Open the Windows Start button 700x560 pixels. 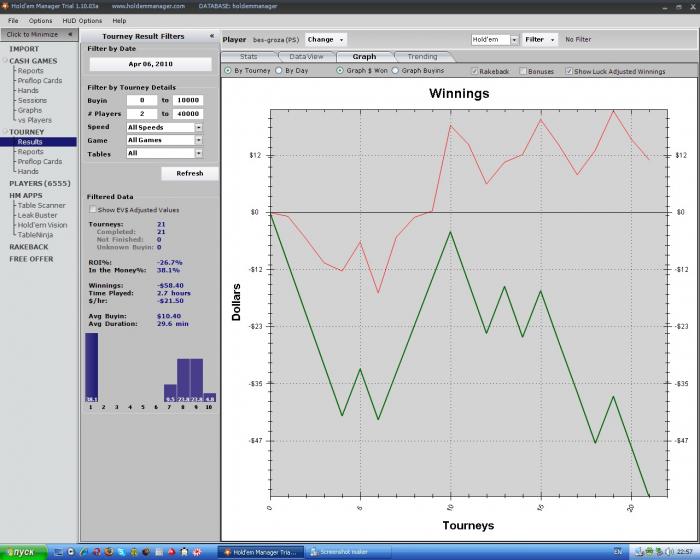click(x=23, y=552)
